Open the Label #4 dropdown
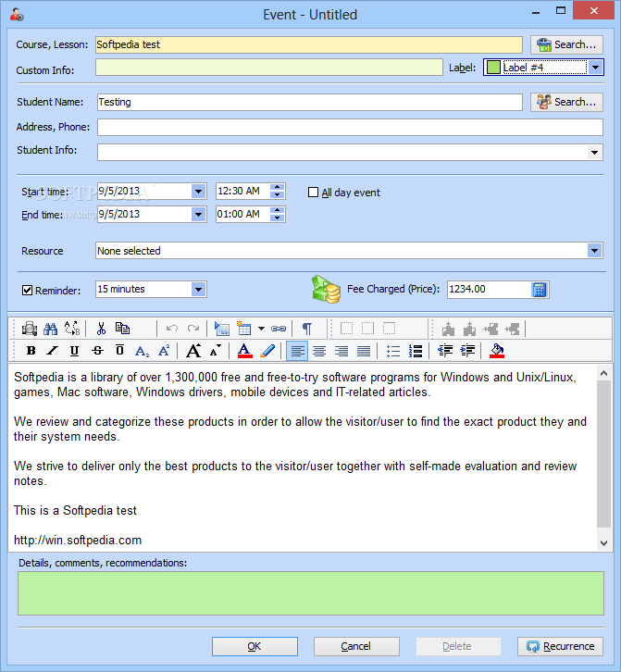The width and height of the screenshot is (621, 672). 596,68
